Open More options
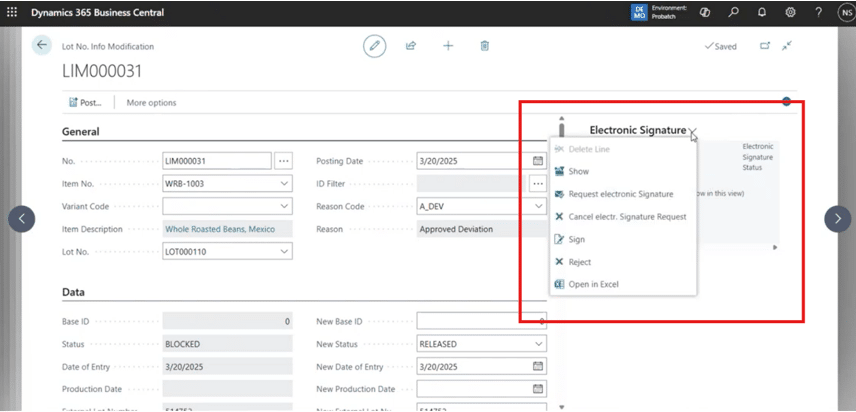 click(151, 102)
